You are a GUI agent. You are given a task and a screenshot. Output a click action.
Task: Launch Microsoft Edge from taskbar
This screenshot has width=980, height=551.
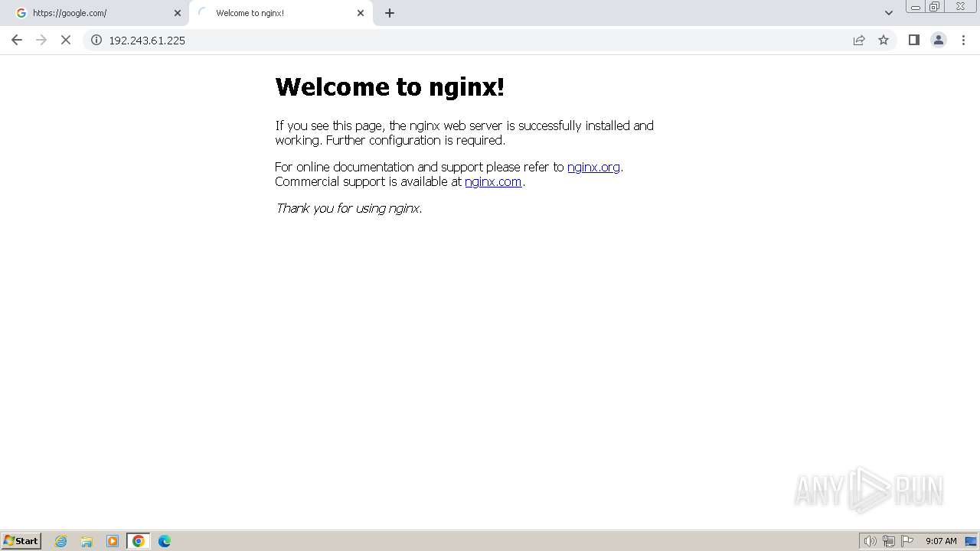(164, 541)
